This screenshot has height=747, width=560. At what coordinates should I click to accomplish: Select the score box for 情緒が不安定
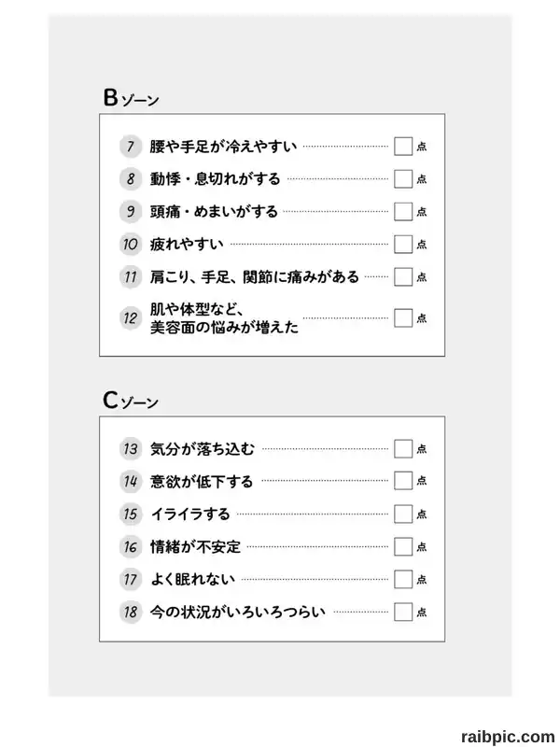coord(403,546)
